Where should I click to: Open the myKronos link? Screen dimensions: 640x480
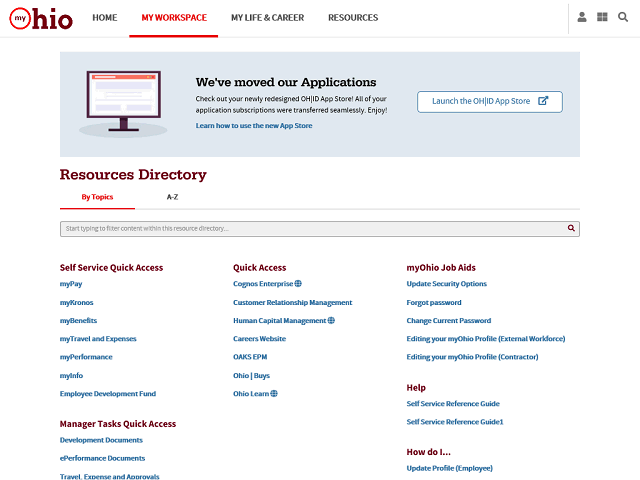tap(76, 302)
